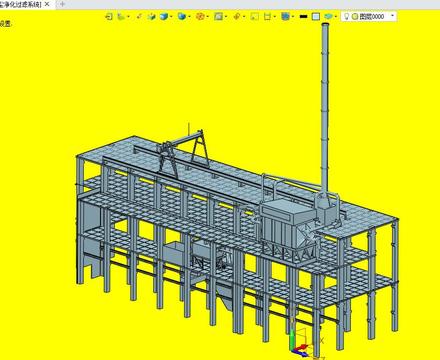Toggle the light blue square display button
Viewport: 440px width, 360px height.
click(x=316, y=16)
